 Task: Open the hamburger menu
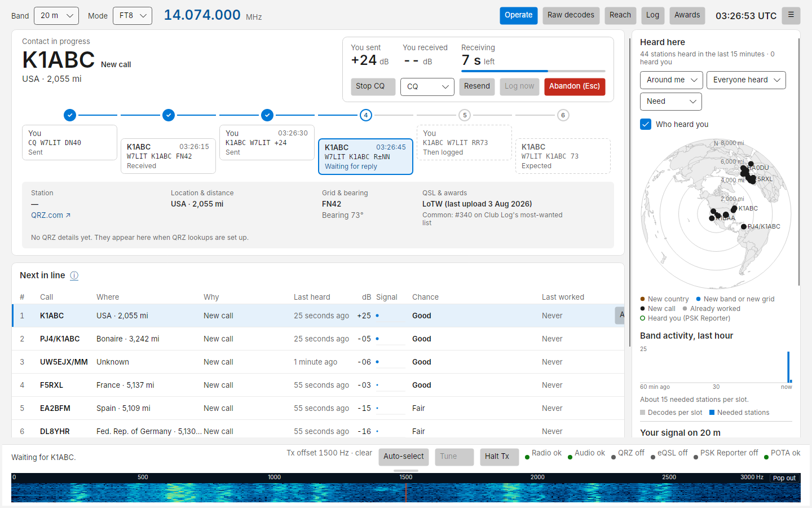pos(791,15)
